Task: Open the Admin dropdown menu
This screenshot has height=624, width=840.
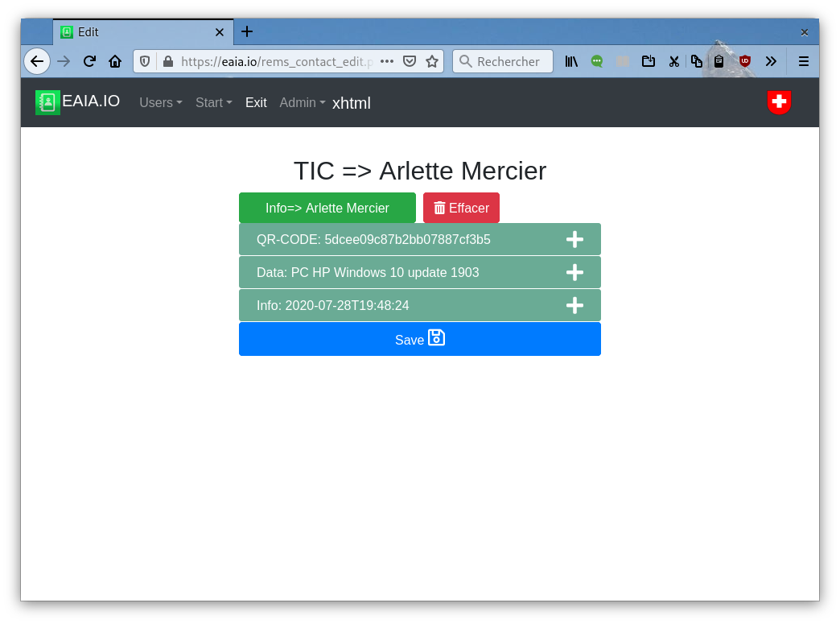Action: tap(302, 102)
